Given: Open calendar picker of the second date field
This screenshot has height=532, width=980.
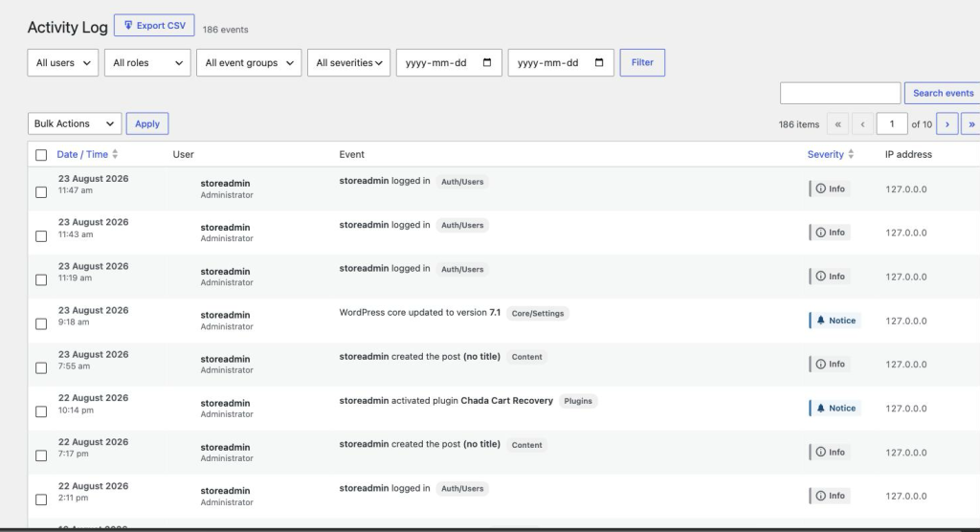Looking at the screenshot, I should click(599, 62).
